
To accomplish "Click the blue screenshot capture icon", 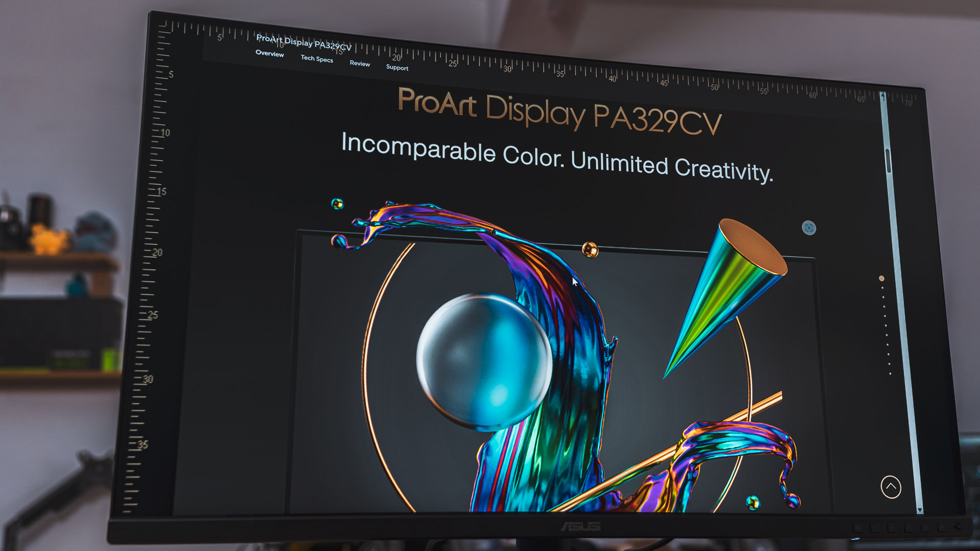I will 808,228.
